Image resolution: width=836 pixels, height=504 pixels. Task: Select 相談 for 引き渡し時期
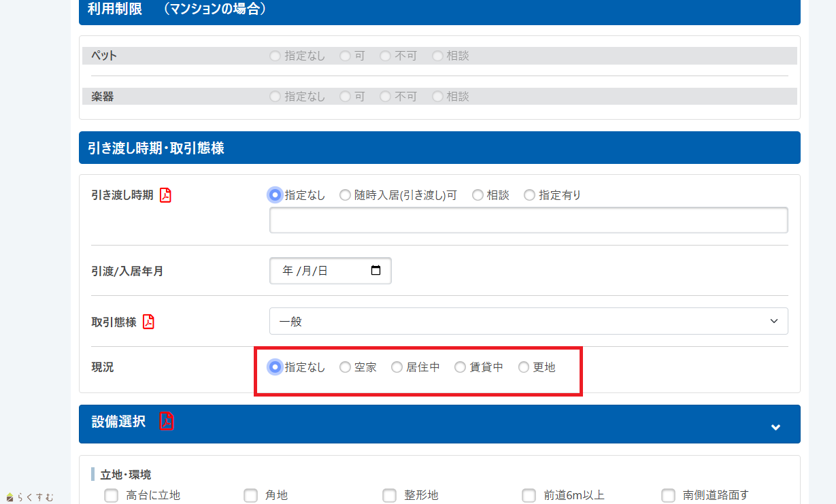[x=478, y=195]
